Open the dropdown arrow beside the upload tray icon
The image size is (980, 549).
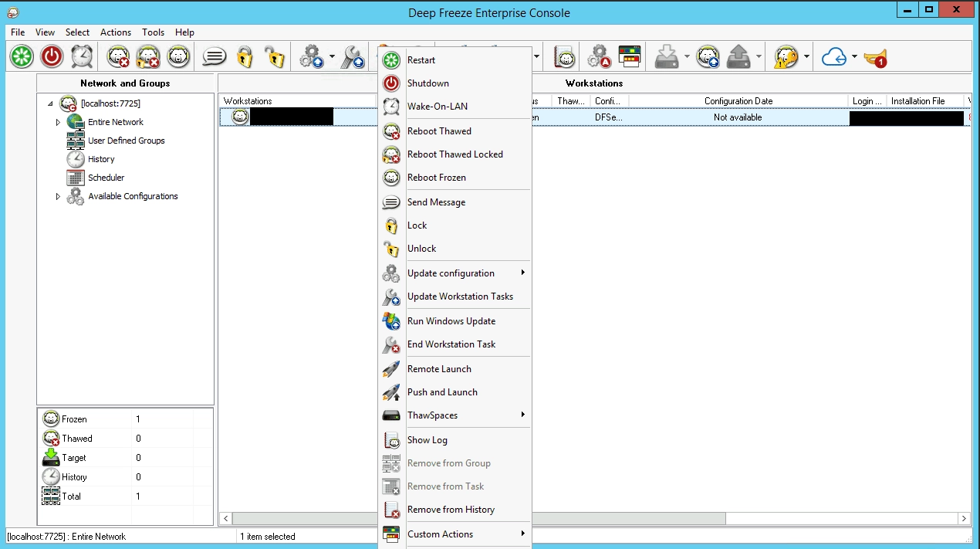(759, 56)
